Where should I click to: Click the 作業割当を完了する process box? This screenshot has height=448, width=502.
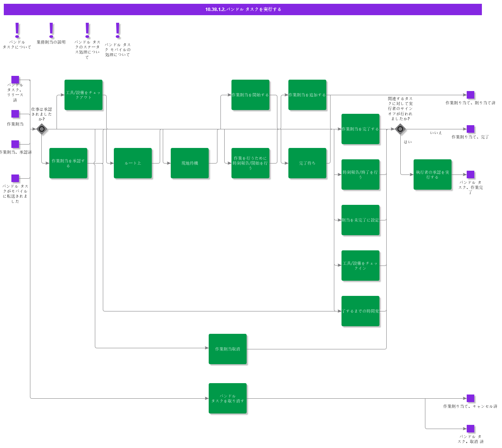[360, 129]
